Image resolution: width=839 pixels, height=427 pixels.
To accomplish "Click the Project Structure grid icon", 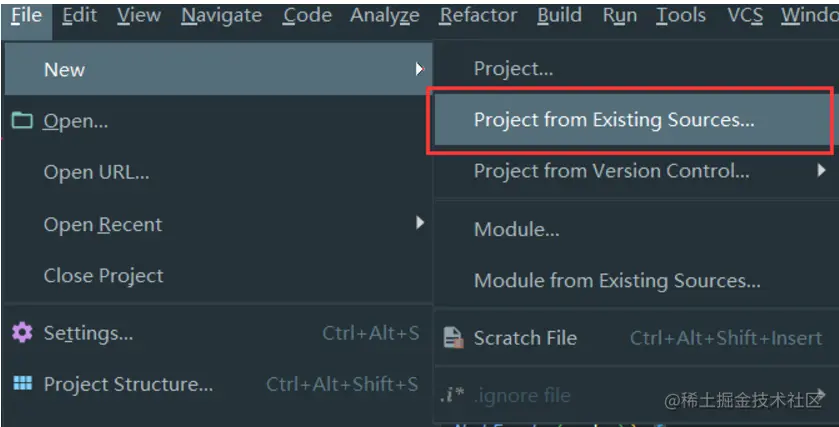I will 22,384.
